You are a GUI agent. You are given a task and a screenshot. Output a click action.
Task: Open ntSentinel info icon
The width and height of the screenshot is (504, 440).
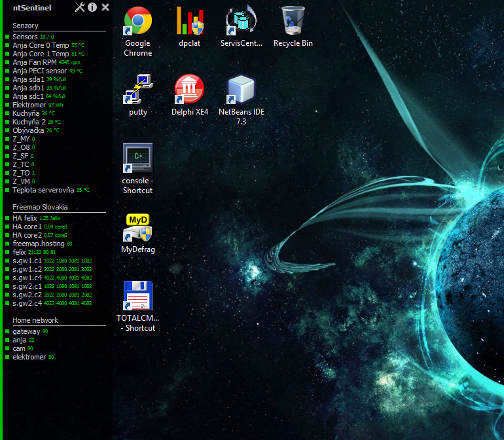92,7
